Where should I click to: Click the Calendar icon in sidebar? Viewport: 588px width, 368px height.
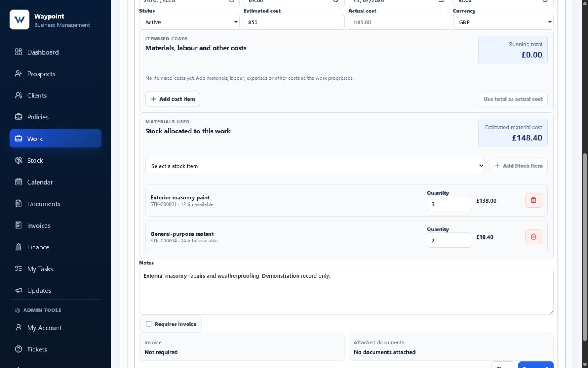(x=19, y=182)
